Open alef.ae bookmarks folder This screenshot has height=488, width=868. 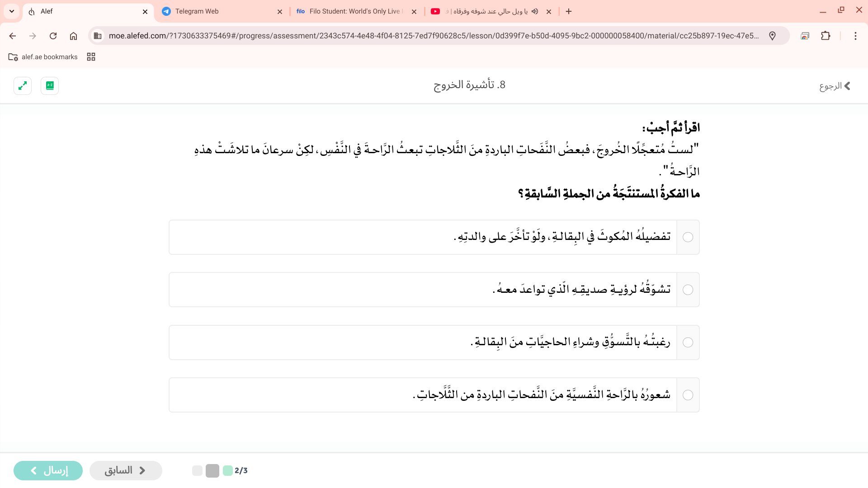[43, 57]
